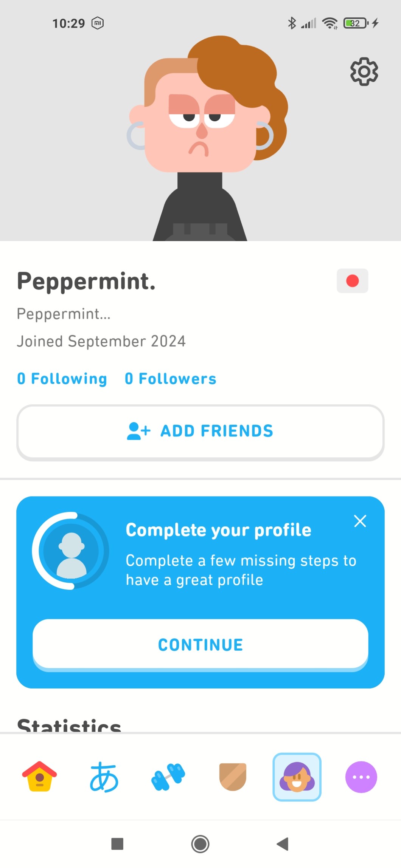Select the Profile tab avatar
Viewport: 401px width, 868px height.
click(x=297, y=777)
